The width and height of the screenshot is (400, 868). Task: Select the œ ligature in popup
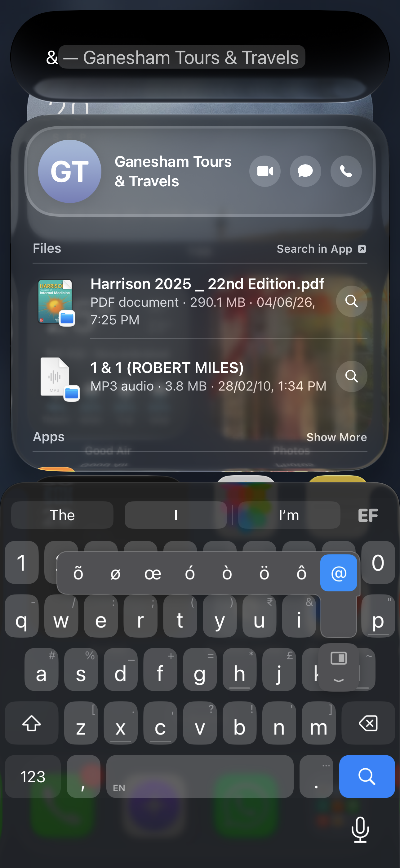(x=153, y=573)
